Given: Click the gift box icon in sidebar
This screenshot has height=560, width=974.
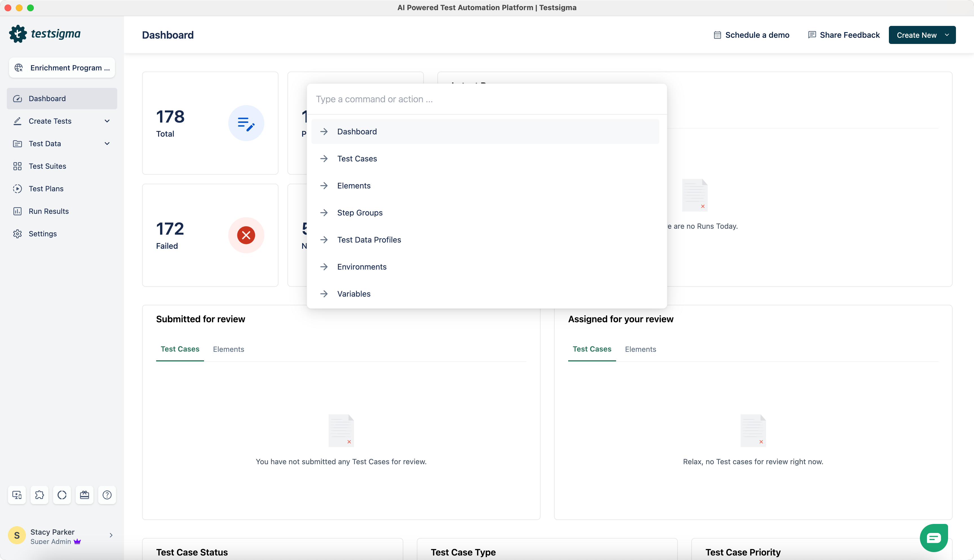Looking at the screenshot, I should [x=84, y=495].
